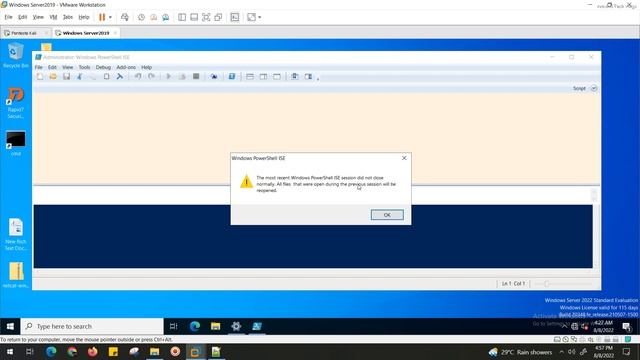This screenshot has width=640, height=360.
Task: Click the Start PowerShell.exe icon in ISE toolbar
Action: click(232, 76)
